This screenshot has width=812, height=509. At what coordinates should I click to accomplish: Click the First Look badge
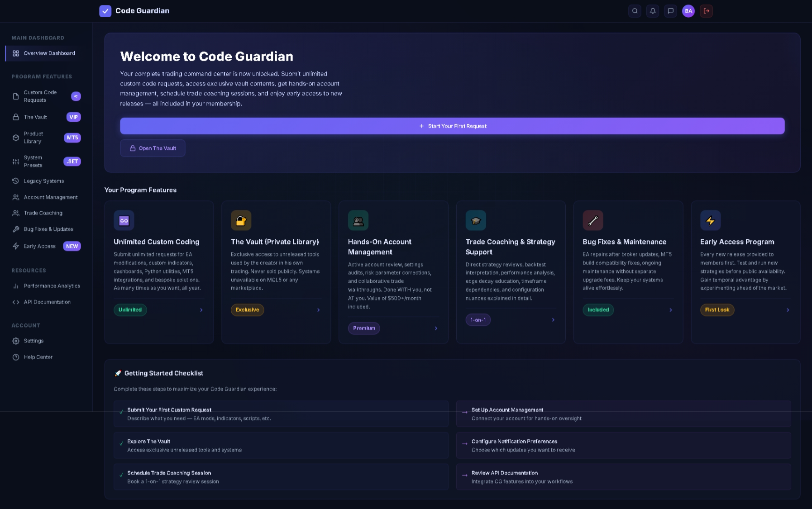(717, 310)
